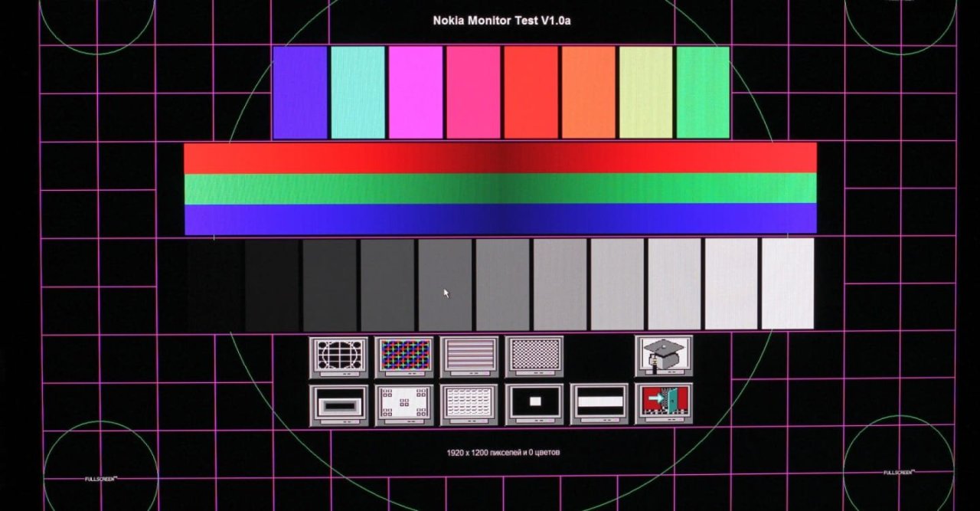Open the focus test icon with small squares
Screen dimensions: 980x511
[404, 404]
